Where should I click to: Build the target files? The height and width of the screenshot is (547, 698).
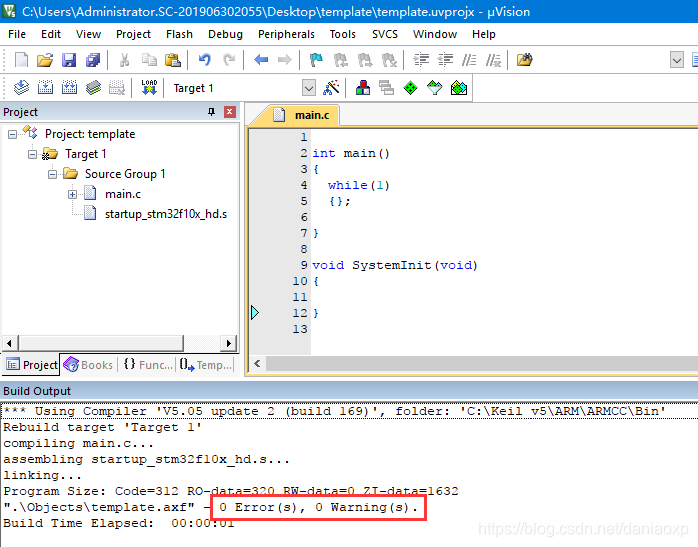(x=45, y=88)
